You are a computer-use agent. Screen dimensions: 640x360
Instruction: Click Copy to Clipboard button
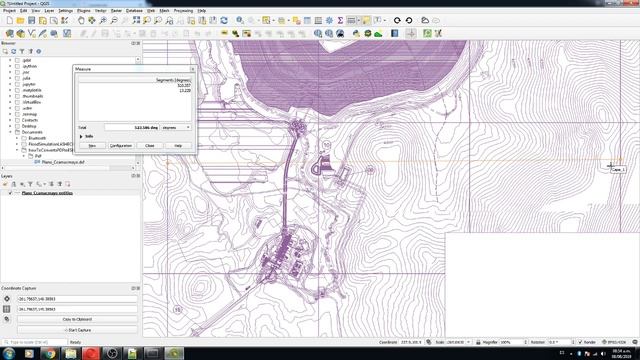(x=77, y=320)
